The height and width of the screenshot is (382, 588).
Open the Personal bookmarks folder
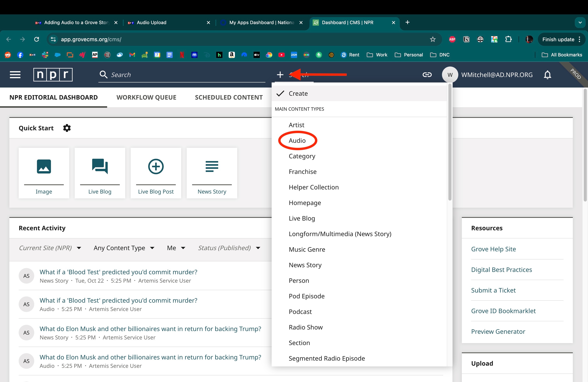tap(409, 55)
